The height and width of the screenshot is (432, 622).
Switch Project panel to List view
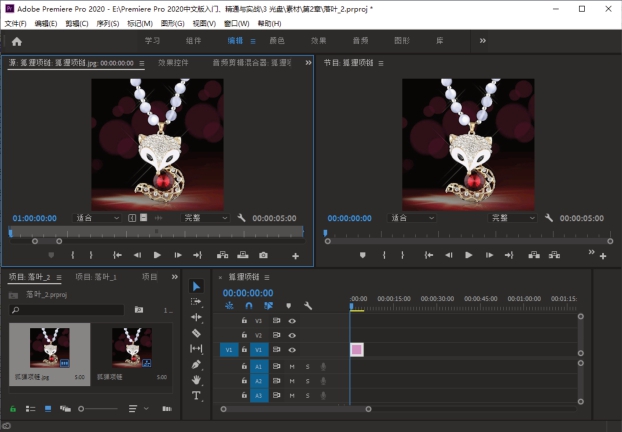[31, 409]
